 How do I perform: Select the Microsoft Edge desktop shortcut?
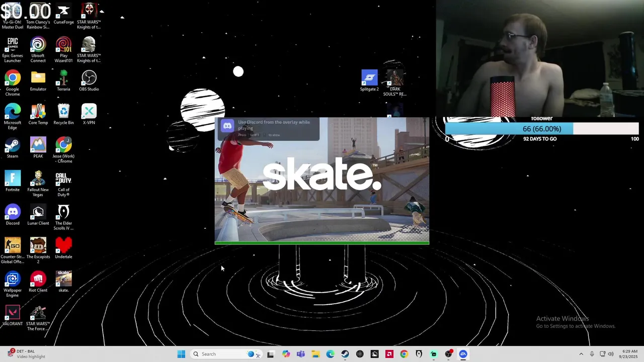[x=13, y=117]
